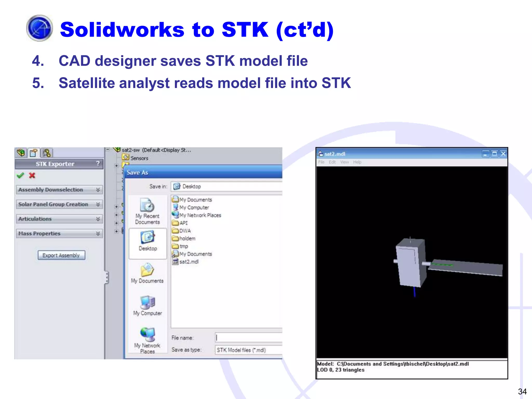Open My Documents in the places bar

click(147, 273)
